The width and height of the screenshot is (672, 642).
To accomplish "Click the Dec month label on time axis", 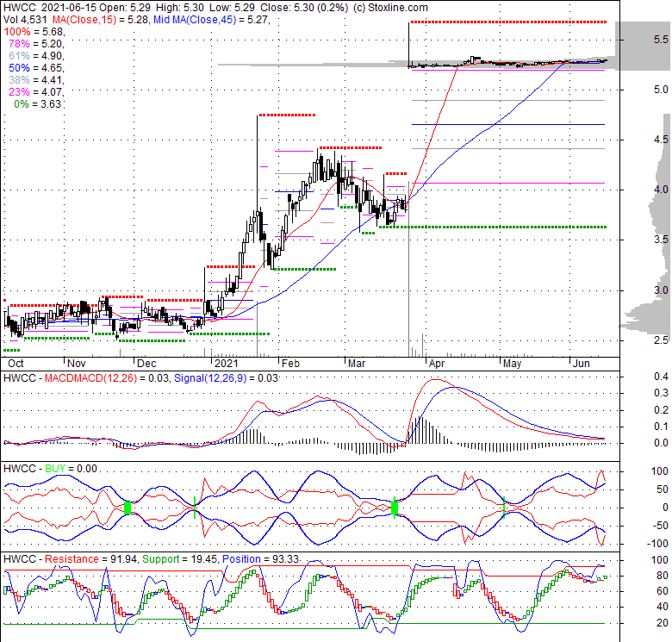I will [146, 364].
